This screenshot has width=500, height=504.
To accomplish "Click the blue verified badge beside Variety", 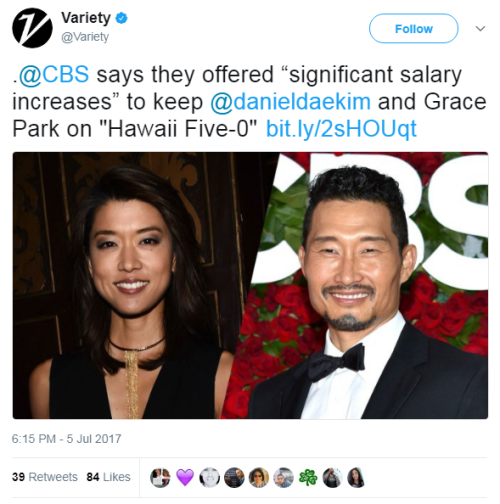I will pos(121,18).
